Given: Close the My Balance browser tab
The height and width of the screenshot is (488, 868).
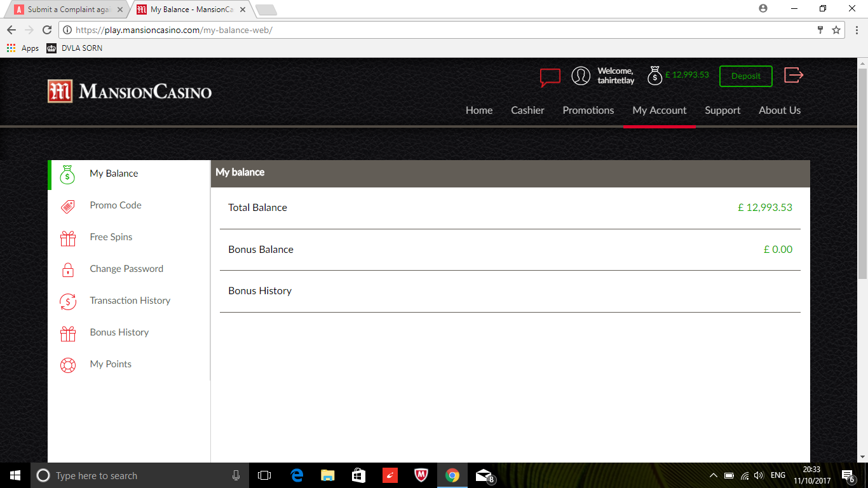Looking at the screenshot, I should pos(241,10).
